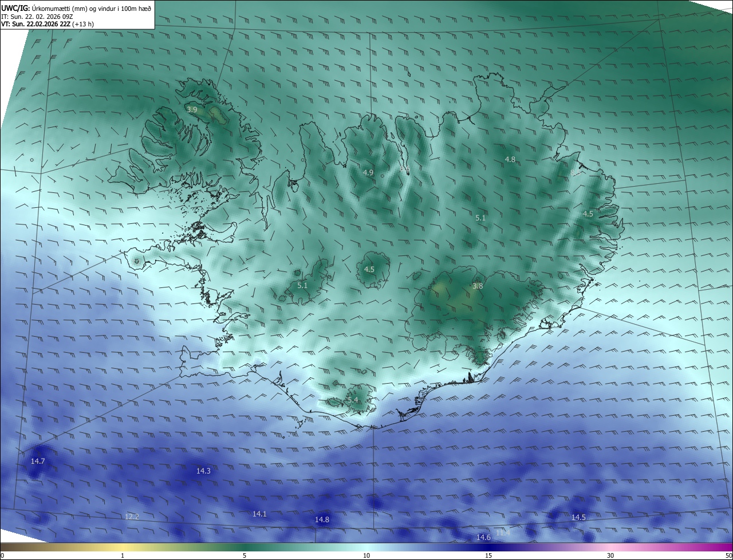Click the 3.9 value on the Westfjords
The height and width of the screenshot is (560, 733).
[x=192, y=109]
